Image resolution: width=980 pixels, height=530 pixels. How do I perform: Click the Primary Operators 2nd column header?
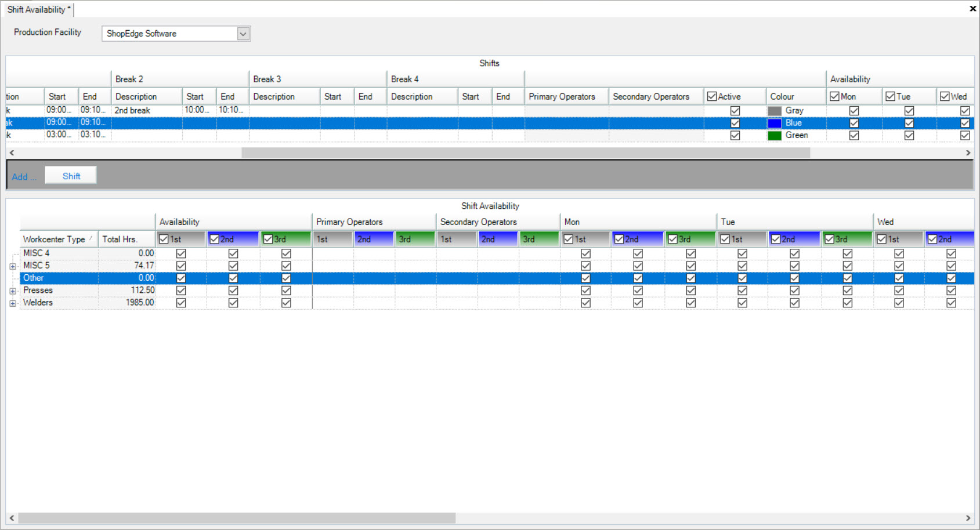374,239
